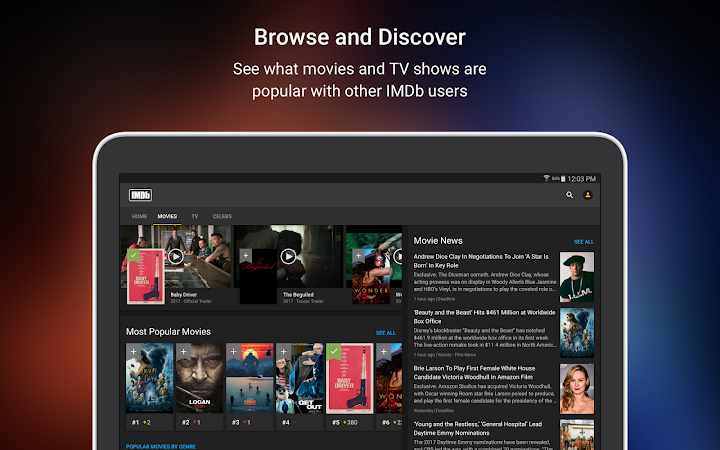Open the CELEBS tab
This screenshot has height=450, width=720.
(222, 216)
